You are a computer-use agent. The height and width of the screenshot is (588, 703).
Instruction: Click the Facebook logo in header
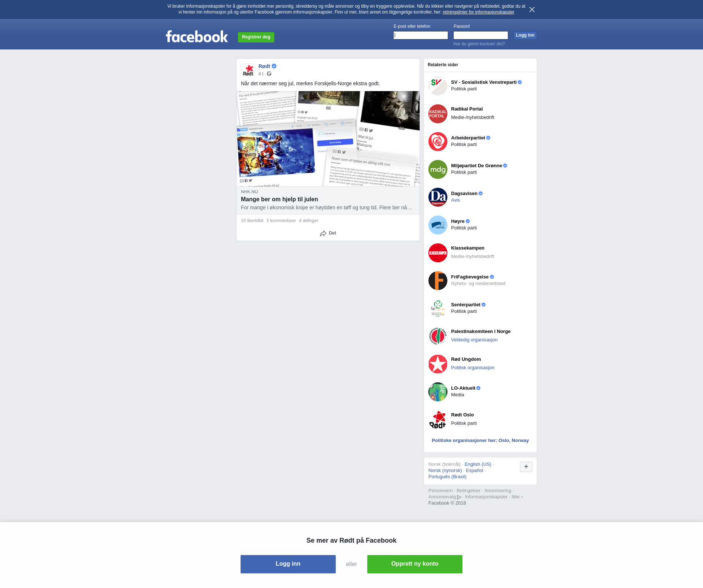coord(197,37)
